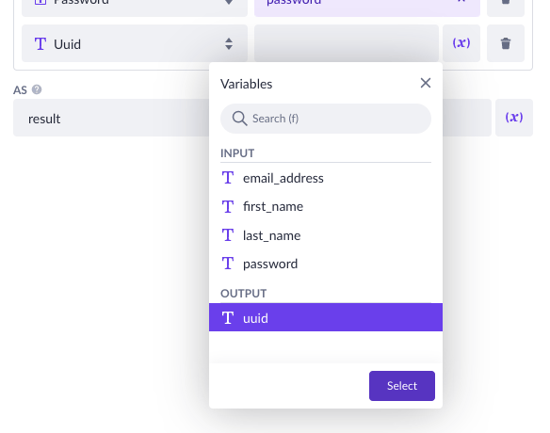Expand the Uuid field dropdown
The width and height of the screenshot is (550, 433).
[x=135, y=44]
